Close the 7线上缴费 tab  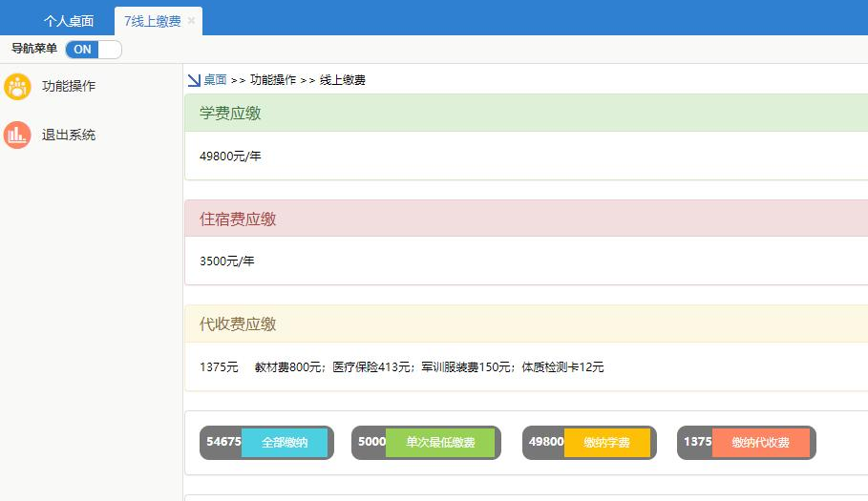pyautogui.click(x=192, y=21)
